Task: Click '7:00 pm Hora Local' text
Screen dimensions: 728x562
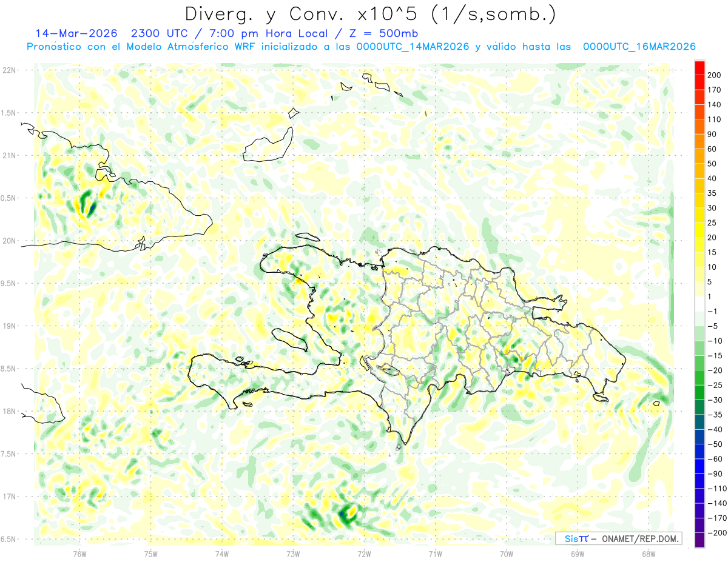Action: (x=272, y=33)
